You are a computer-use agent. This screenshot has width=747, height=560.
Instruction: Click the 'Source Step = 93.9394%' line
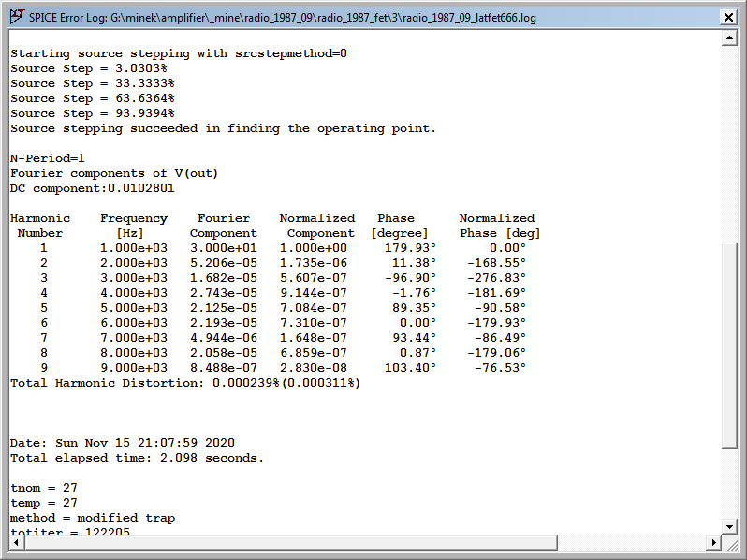click(93, 113)
